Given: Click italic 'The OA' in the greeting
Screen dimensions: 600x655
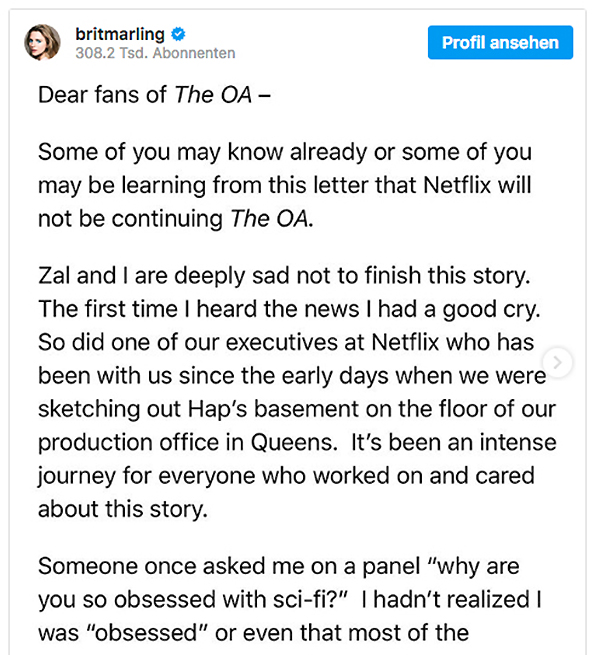Looking at the screenshot, I should (x=213, y=94).
